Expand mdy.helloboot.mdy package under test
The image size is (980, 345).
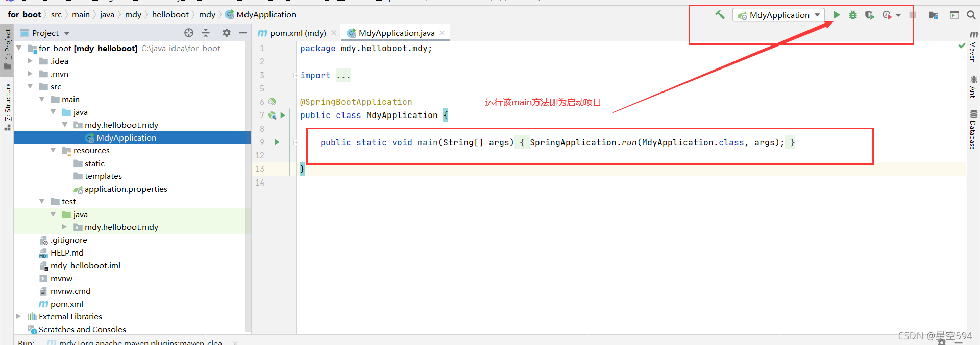(64, 227)
